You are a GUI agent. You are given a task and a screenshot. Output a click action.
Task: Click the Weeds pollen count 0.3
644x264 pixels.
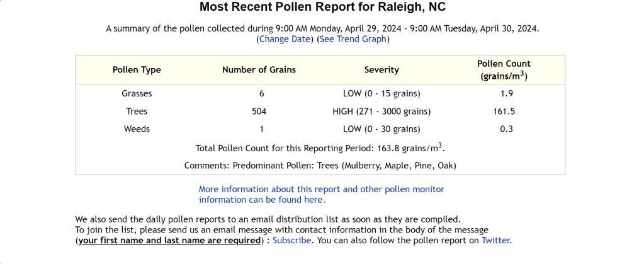[x=504, y=129]
